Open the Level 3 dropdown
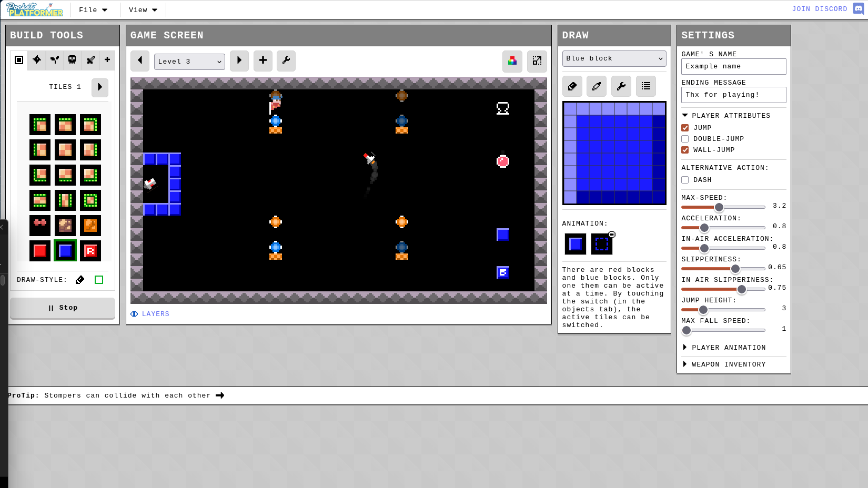The width and height of the screenshot is (868, 488). pos(189,62)
